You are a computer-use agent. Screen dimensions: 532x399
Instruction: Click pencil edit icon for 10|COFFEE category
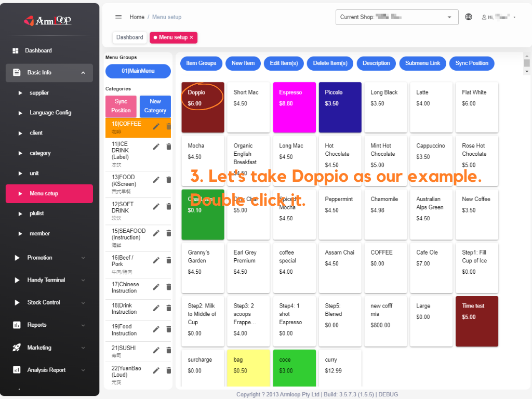(x=156, y=126)
